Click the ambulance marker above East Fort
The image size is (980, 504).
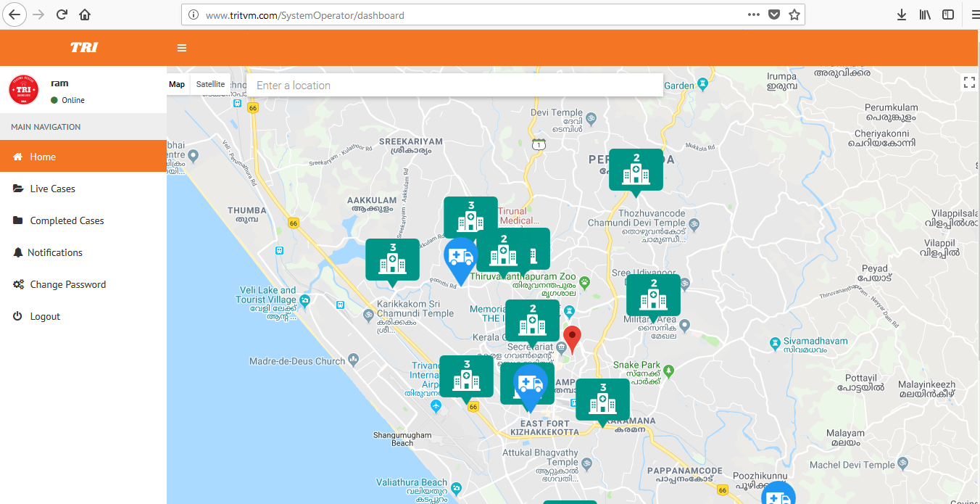point(531,386)
